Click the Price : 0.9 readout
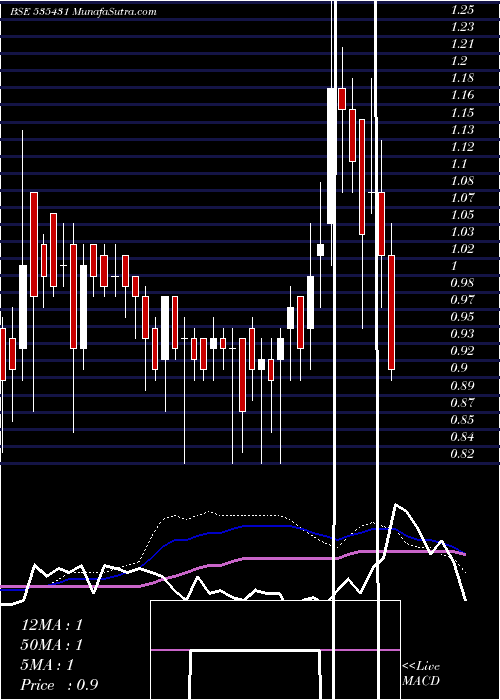 tap(59, 685)
